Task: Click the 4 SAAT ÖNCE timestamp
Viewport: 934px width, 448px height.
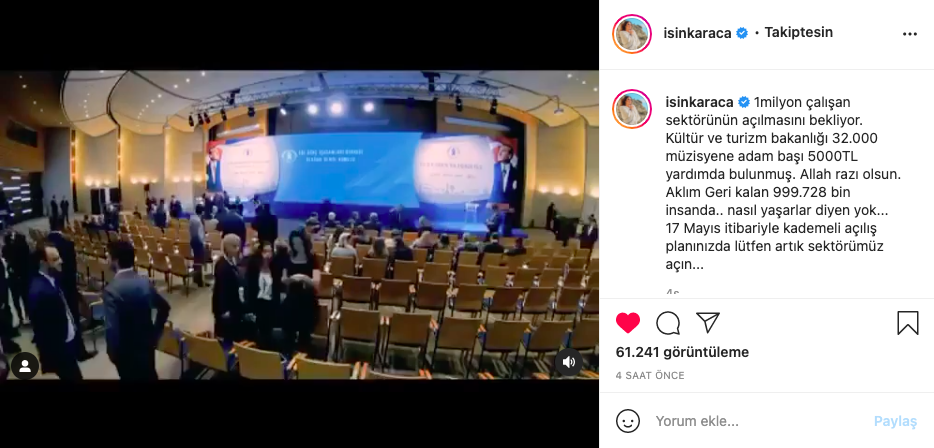Action: (x=650, y=375)
